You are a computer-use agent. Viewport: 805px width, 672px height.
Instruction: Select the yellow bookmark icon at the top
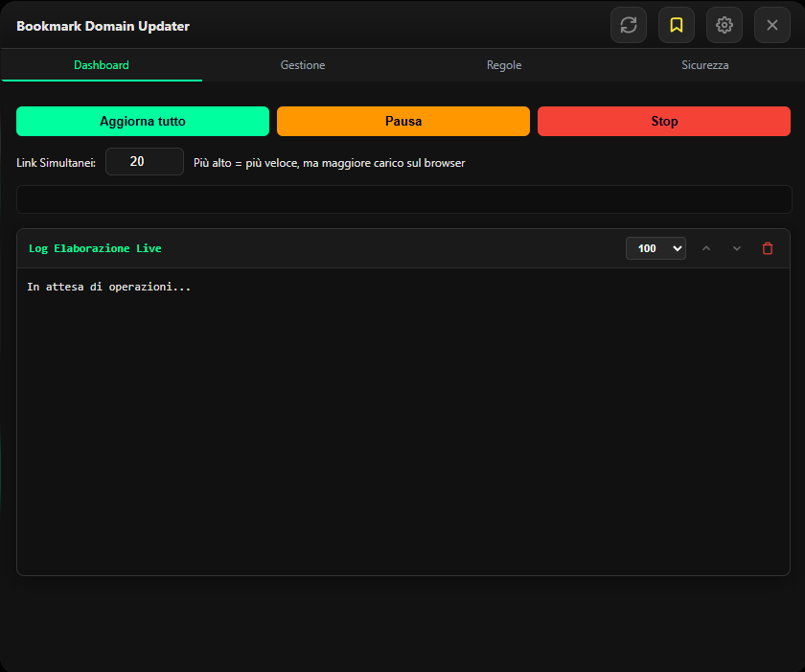coord(677,25)
